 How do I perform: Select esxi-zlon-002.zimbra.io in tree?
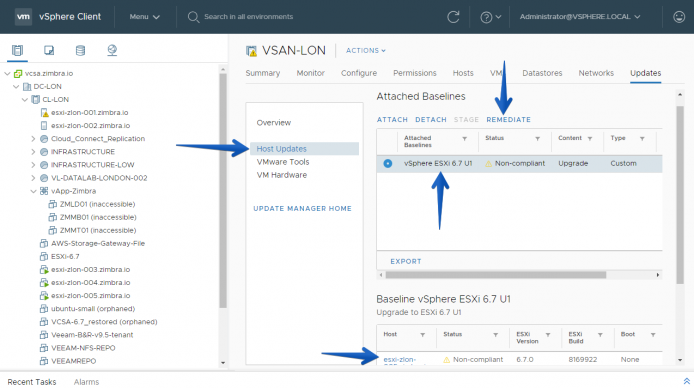click(x=90, y=126)
